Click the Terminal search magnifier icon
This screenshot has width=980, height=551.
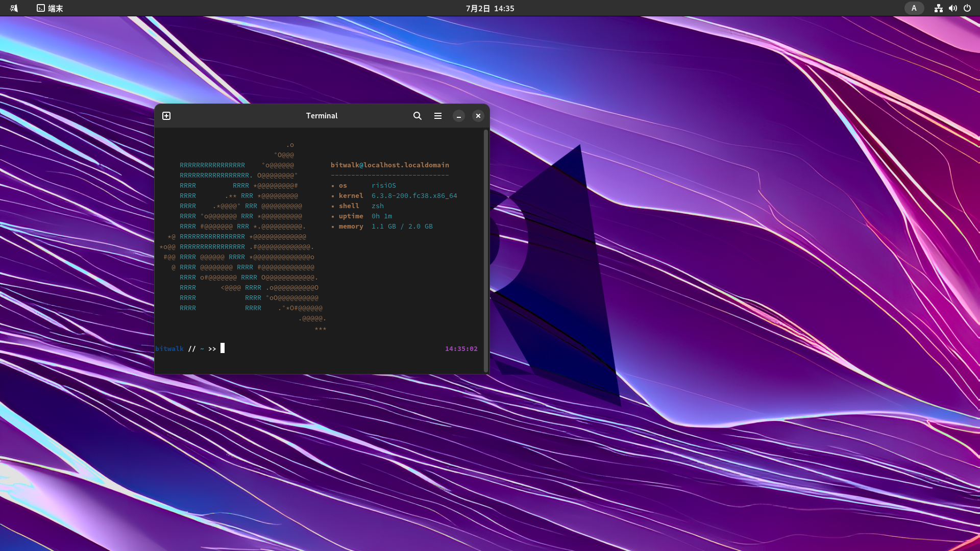(x=418, y=116)
